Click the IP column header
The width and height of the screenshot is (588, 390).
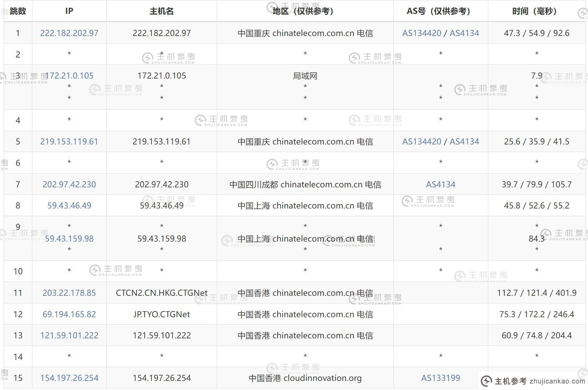click(69, 11)
